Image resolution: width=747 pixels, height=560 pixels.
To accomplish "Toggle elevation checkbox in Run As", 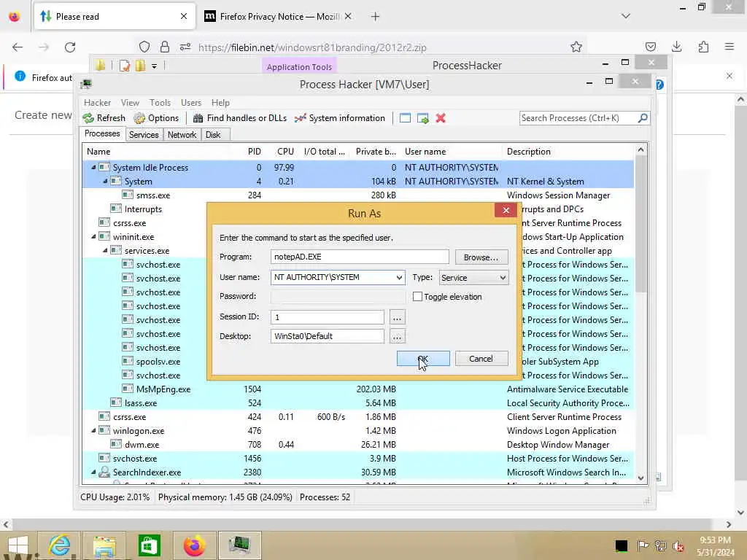I will click(417, 297).
